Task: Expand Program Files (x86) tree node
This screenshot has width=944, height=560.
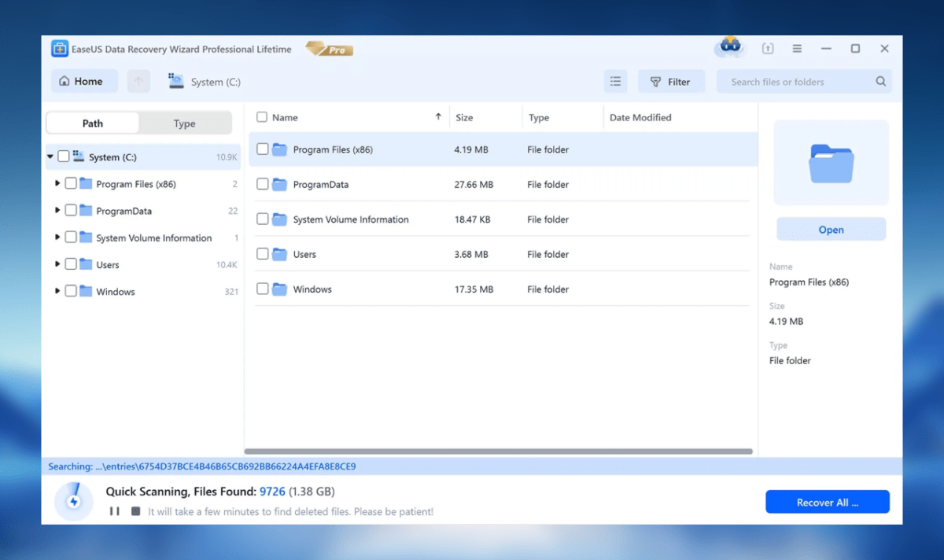Action: [57, 184]
